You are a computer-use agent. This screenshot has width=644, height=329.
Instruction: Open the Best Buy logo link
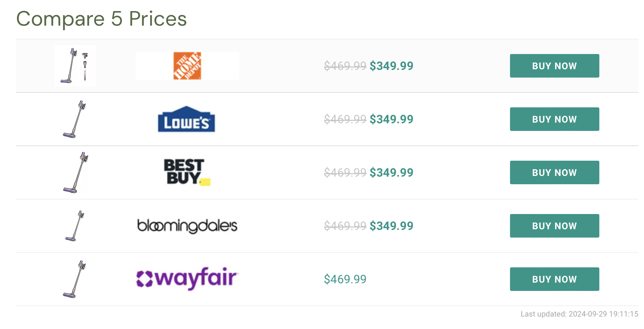pos(187,172)
